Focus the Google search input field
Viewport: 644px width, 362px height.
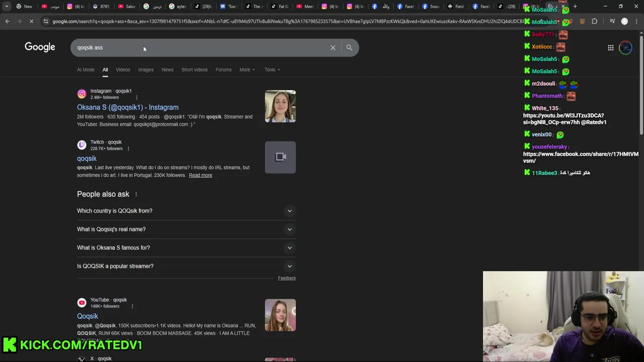tap(201, 48)
